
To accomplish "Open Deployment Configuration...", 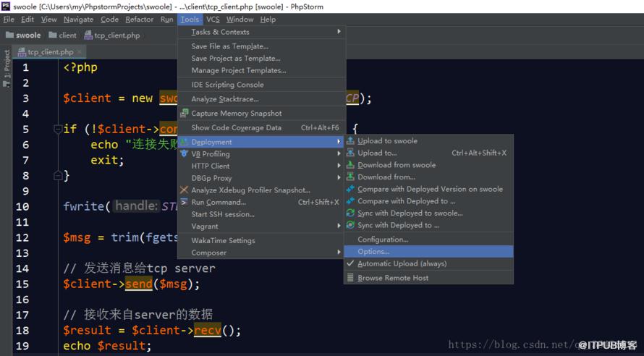I will (429, 240).
